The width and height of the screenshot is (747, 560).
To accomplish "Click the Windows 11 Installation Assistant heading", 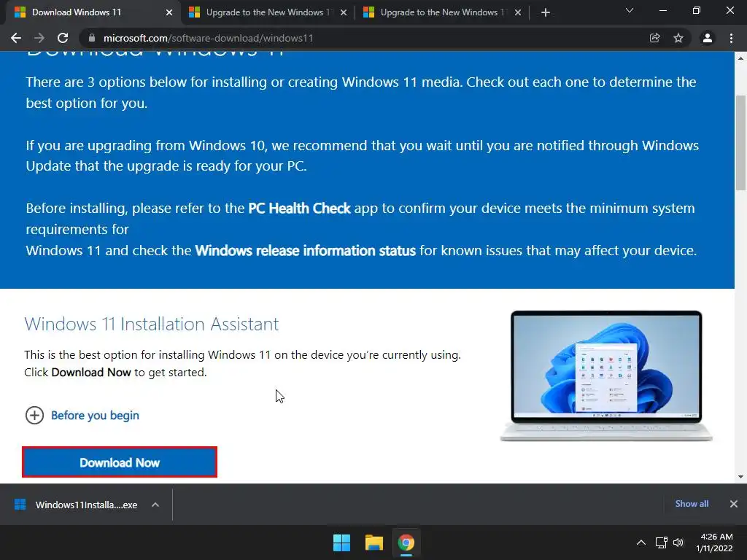I will 152,324.
